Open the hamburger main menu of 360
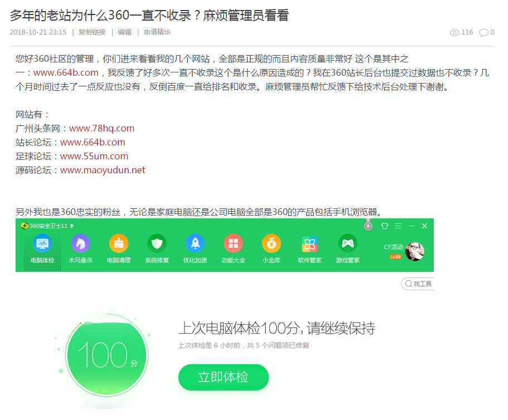 (x=398, y=226)
